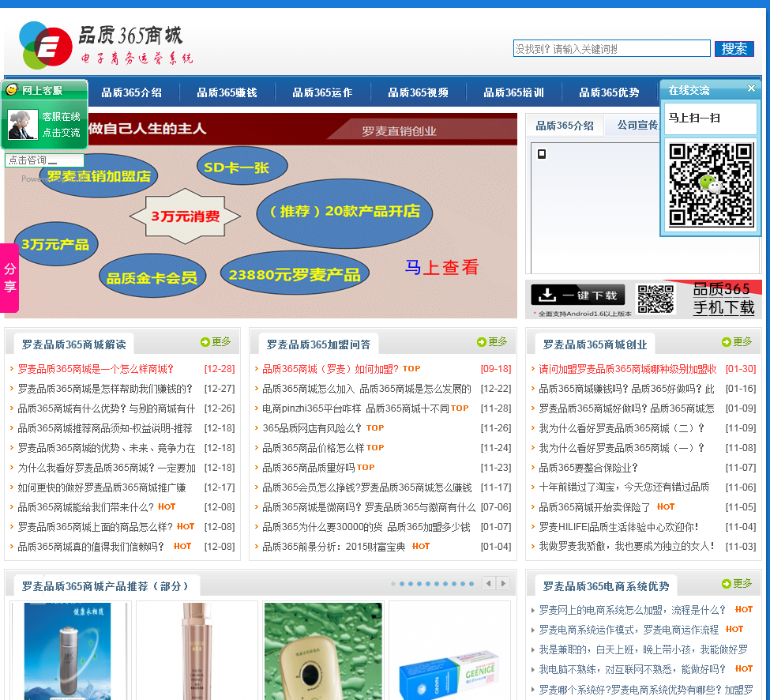
Task: Open article 我做罗麦我骄傲,我也要成为独立的女人!
Action: point(626,546)
